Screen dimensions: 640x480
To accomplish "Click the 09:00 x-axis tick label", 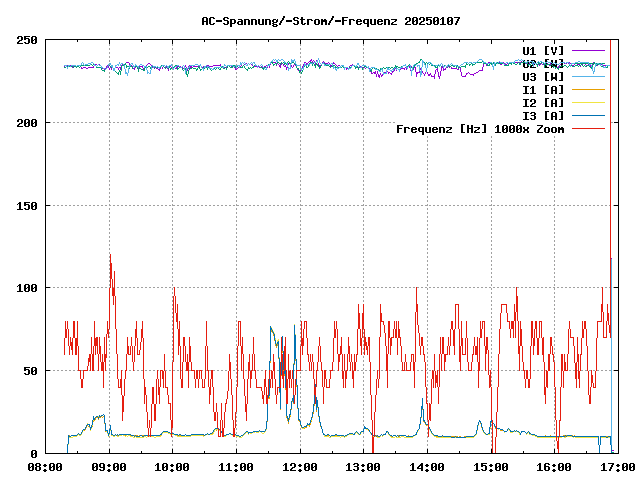I will (x=109, y=467).
